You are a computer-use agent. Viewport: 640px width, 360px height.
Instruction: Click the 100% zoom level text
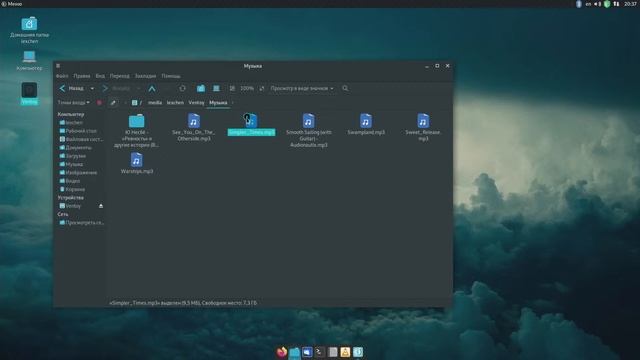click(247, 88)
